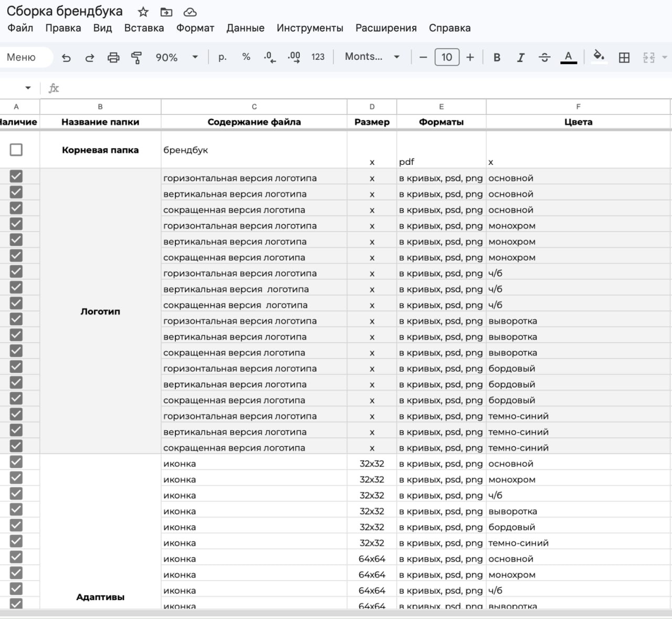Screen dimensions: 672x619
Task: Check the Корневая папка row checkbox
Action: [16, 150]
